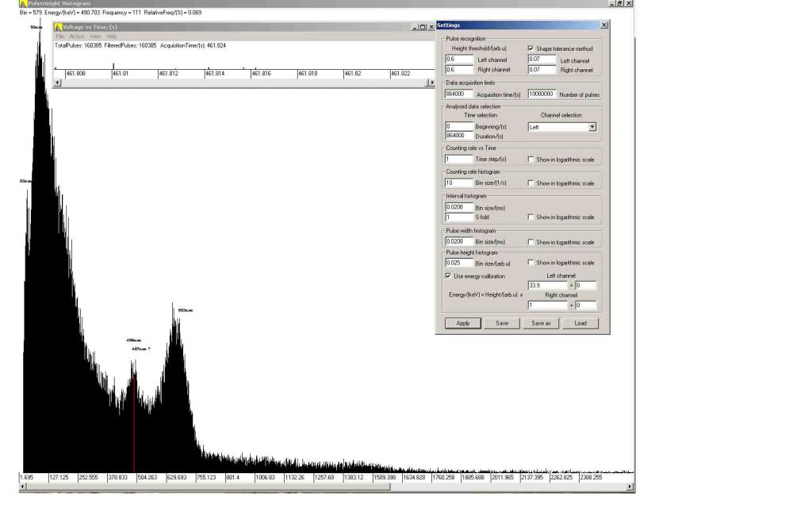The image size is (812, 508).
Task: Click the Pulse height Bin size field
Action: pos(459,263)
